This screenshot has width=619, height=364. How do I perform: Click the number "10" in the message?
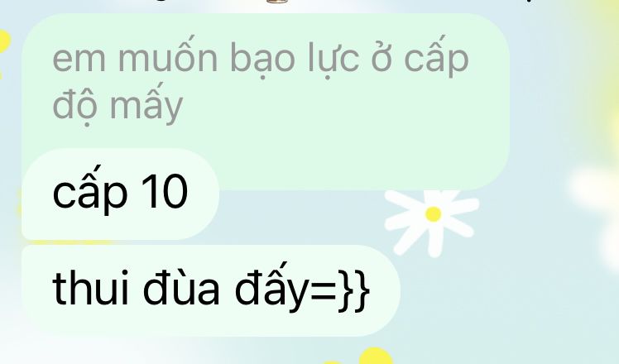click(x=164, y=191)
